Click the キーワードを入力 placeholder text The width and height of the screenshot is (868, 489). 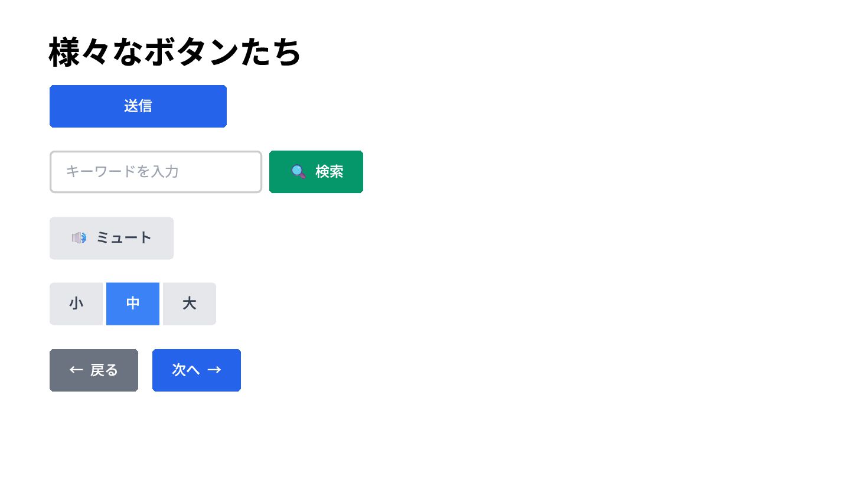pyautogui.click(x=122, y=172)
